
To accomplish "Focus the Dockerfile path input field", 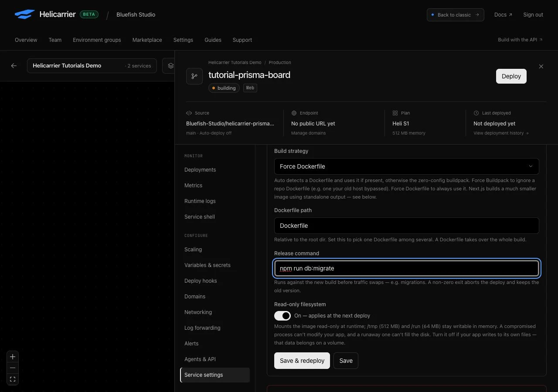I will pyautogui.click(x=406, y=226).
